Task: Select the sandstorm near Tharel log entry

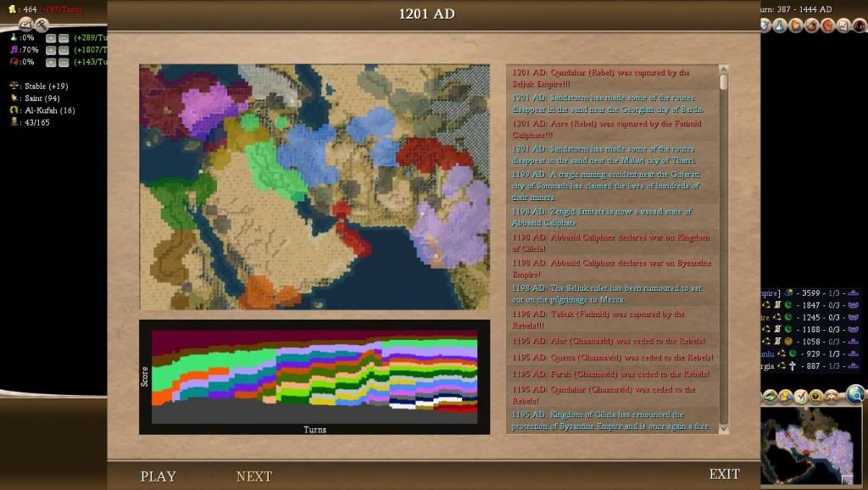Action: coord(612,154)
